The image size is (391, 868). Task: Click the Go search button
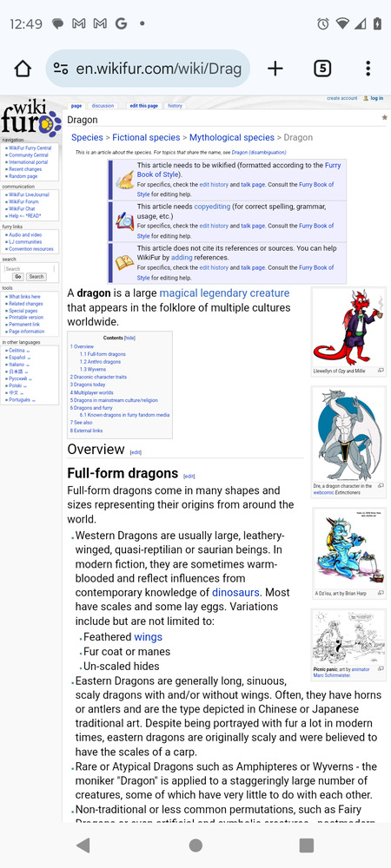pyautogui.click(x=17, y=277)
